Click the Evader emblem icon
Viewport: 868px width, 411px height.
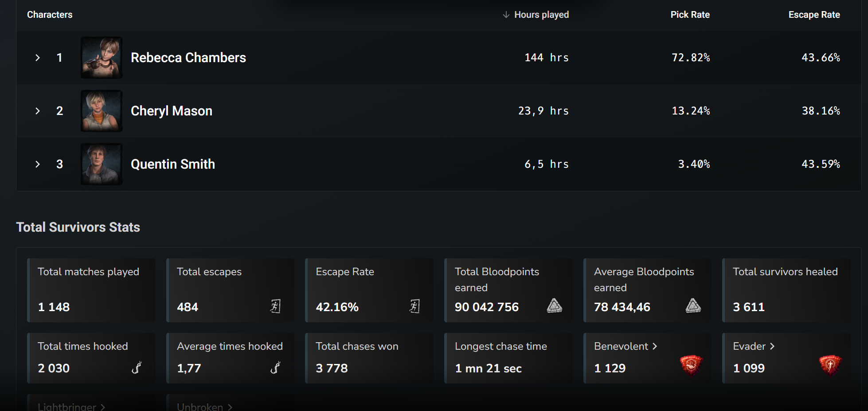click(830, 365)
